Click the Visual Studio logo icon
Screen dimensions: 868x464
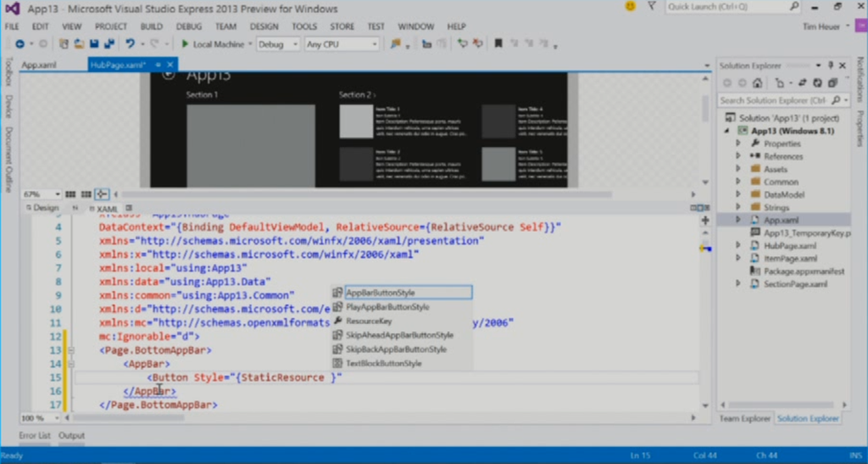tap(12, 8)
